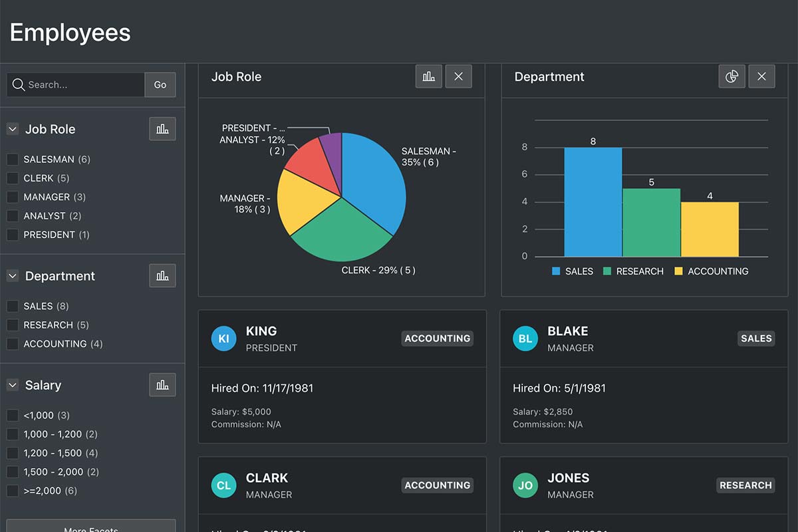
Task: Collapse the Salary facet section
Action: (x=12, y=385)
